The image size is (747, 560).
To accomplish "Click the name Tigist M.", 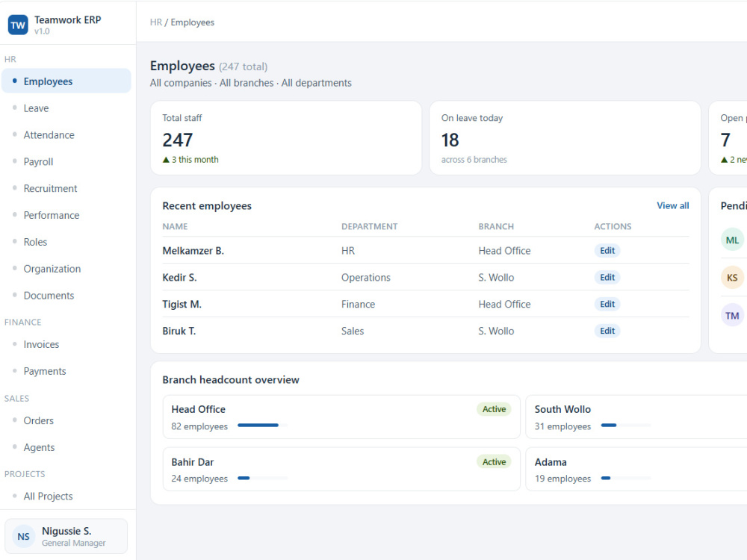I will click(x=182, y=304).
